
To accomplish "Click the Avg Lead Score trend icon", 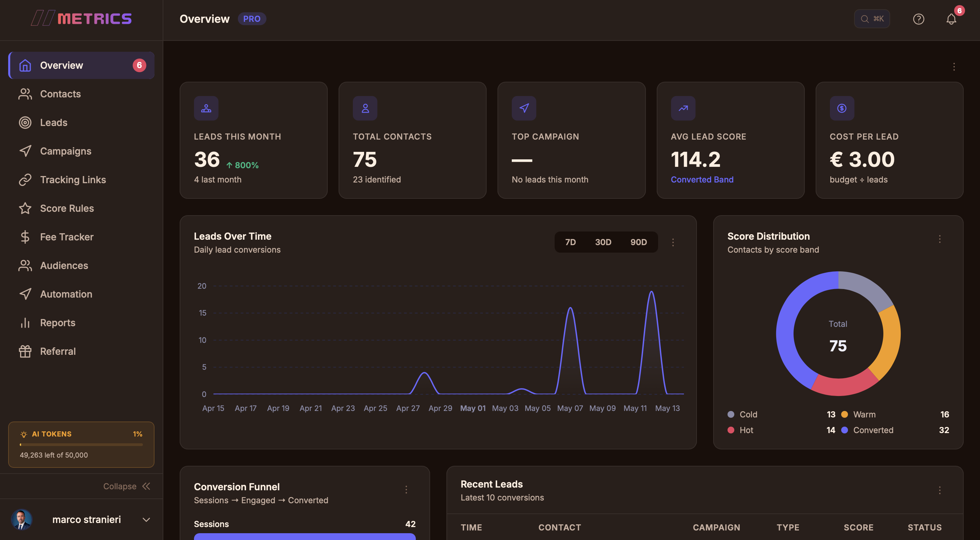I will point(683,109).
